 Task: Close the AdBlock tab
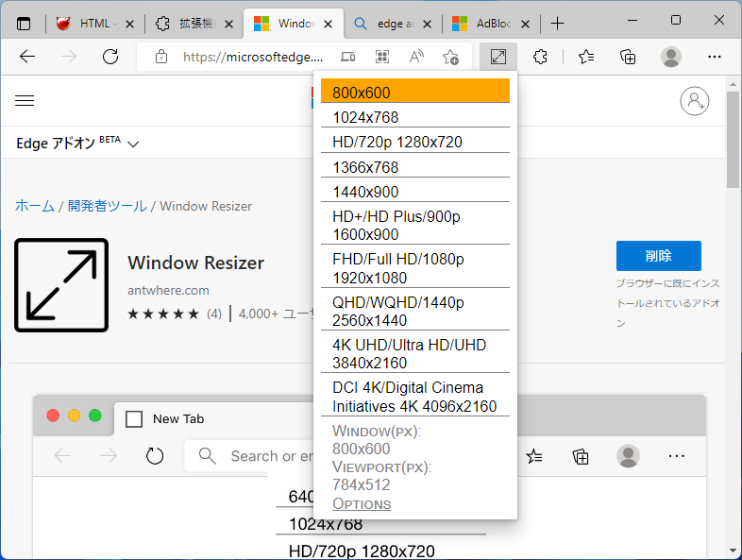tap(525, 24)
